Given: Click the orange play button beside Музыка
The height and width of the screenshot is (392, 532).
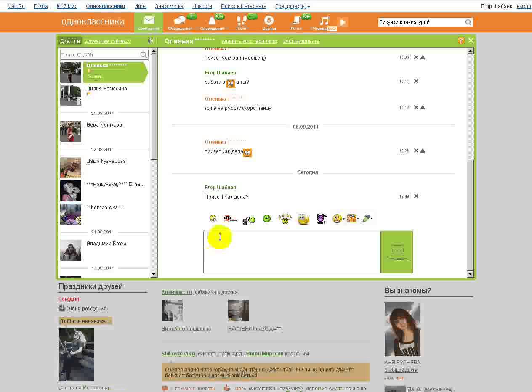Looking at the screenshot, I should [343, 22].
